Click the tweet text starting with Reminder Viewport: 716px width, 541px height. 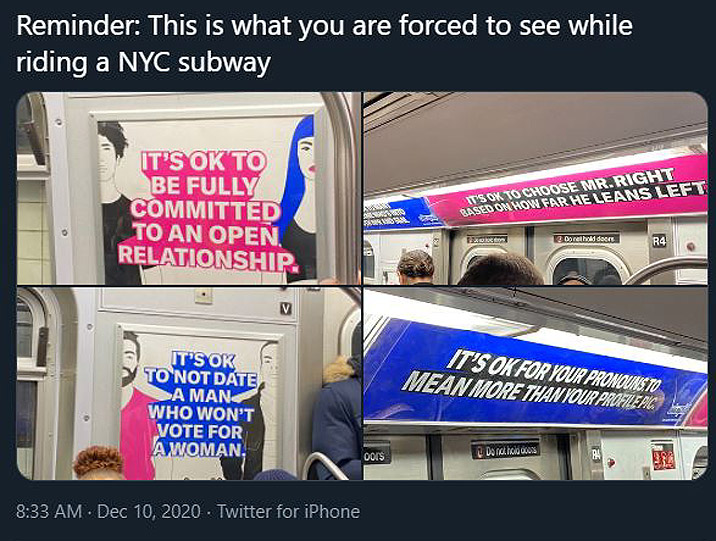click(x=324, y=43)
